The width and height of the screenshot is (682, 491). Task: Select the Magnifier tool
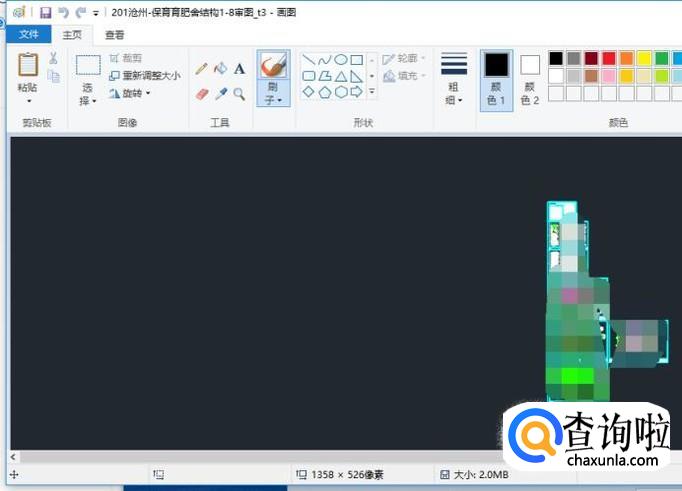(x=239, y=94)
